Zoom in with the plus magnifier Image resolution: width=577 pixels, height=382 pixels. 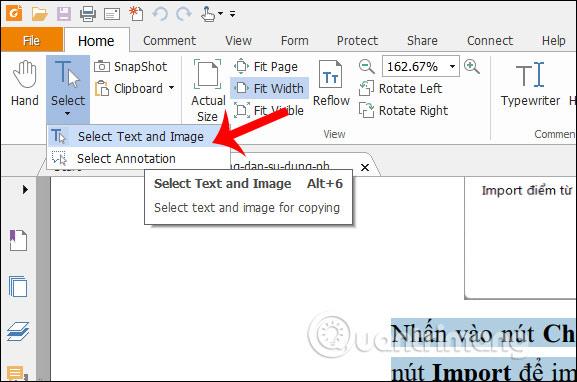(x=472, y=67)
